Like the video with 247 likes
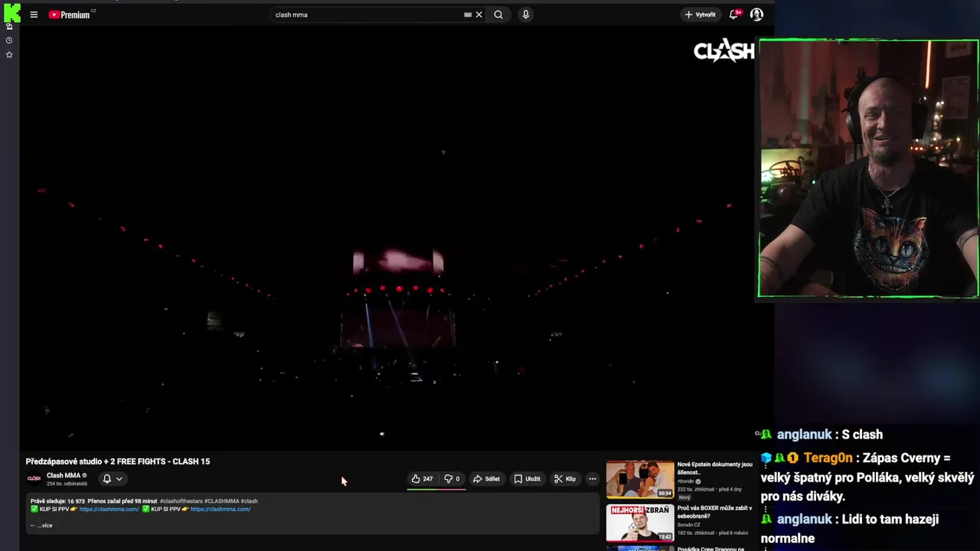 coord(422,479)
